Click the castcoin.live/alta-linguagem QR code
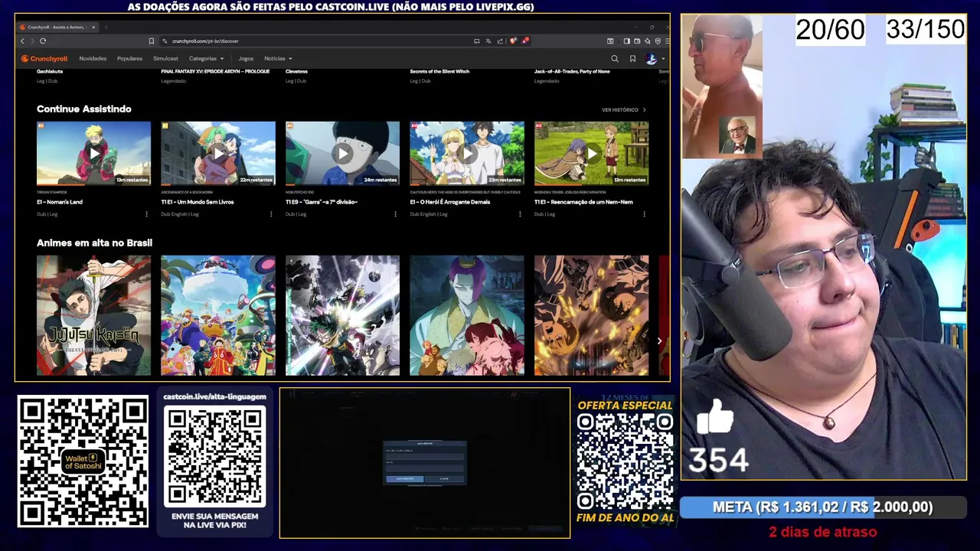Screen dimensions: 980x551 [214, 457]
